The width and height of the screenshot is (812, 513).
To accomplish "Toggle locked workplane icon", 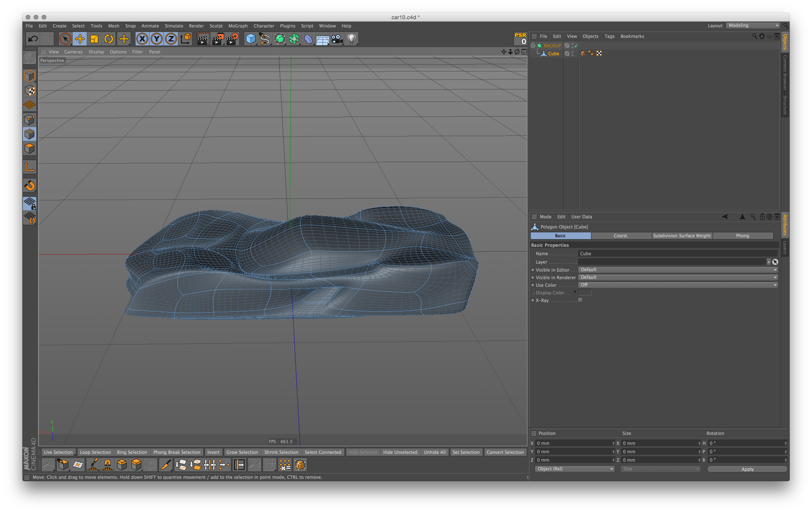I will 30,203.
